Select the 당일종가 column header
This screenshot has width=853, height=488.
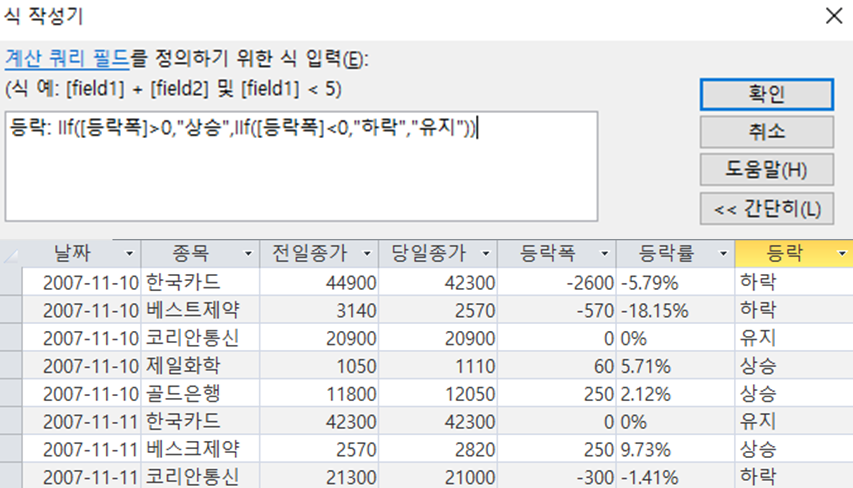(x=438, y=254)
